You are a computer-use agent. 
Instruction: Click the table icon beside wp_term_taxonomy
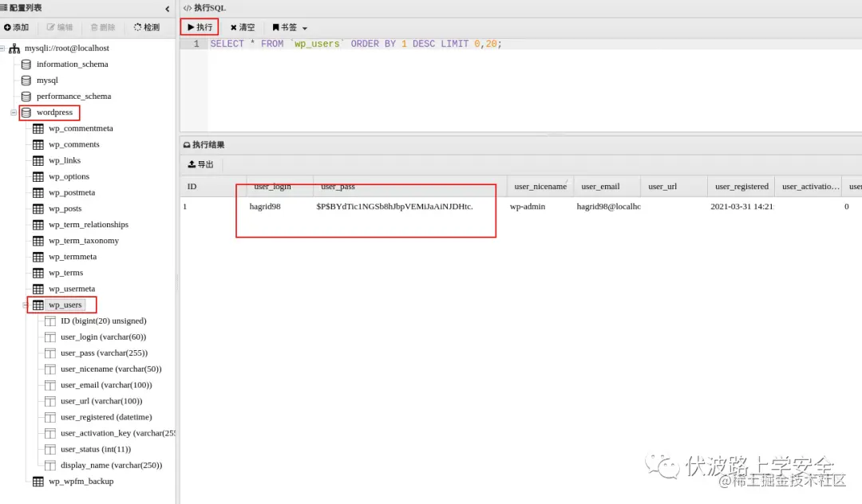pos(38,241)
